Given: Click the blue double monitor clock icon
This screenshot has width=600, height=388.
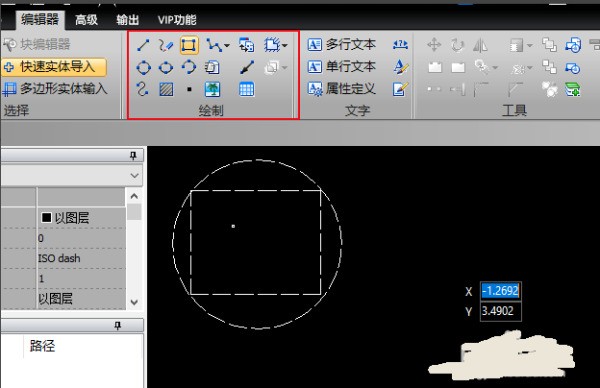Looking at the screenshot, I should [x=573, y=45].
